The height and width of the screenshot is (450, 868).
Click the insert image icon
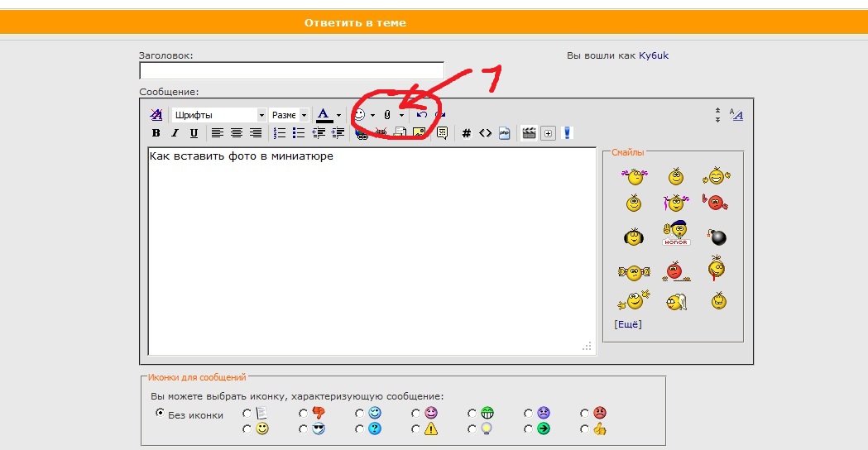click(x=420, y=132)
